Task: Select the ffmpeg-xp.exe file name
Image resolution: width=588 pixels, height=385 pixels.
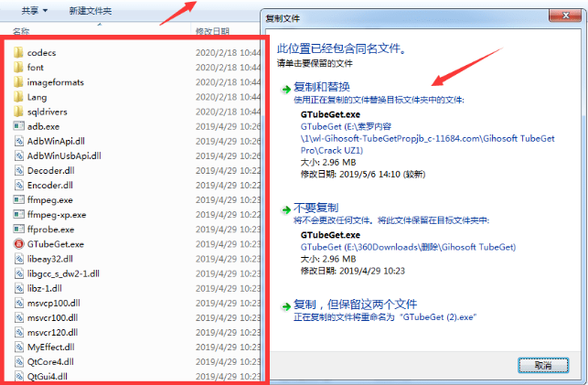Action: [x=57, y=215]
